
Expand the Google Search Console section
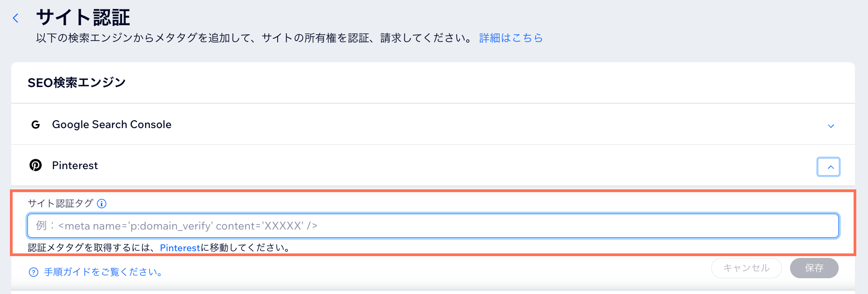click(831, 126)
